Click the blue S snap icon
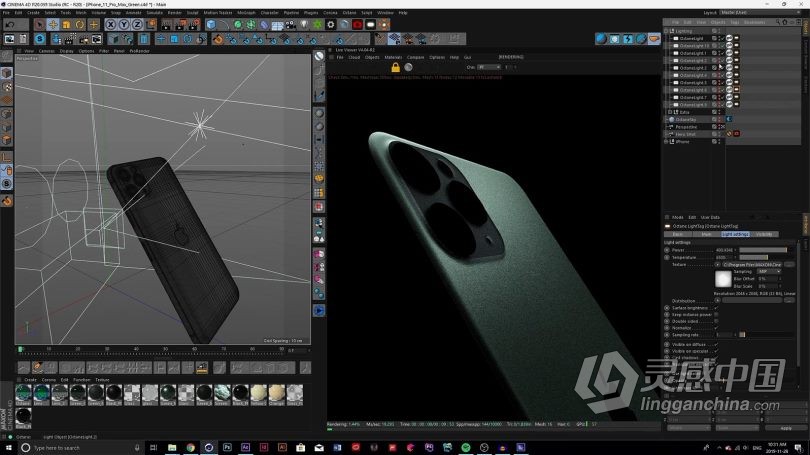810x455 pixels. (x=40, y=39)
